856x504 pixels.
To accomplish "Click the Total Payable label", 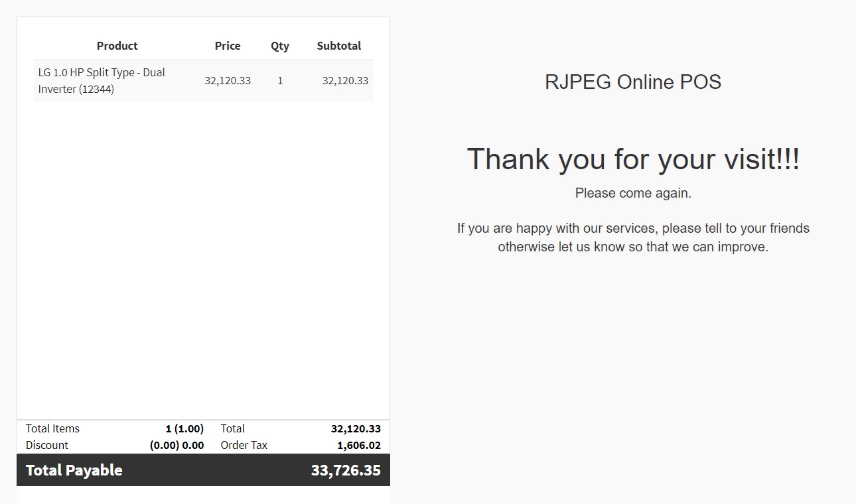I will (74, 470).
